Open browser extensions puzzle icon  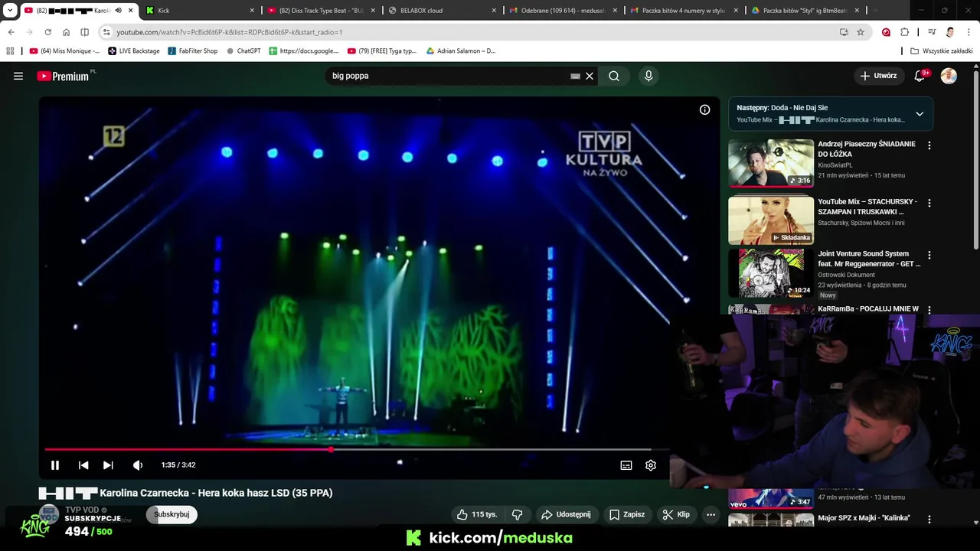pos(904,32)
